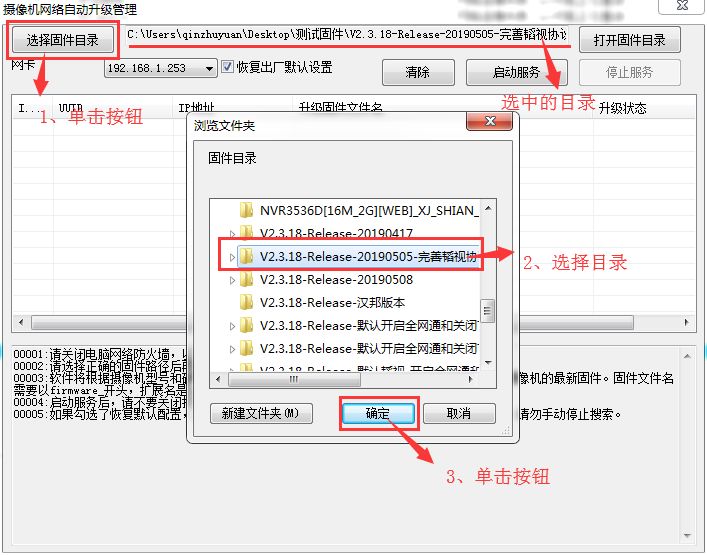Click folder icon of NVR3536D entry
This screenshot has width=707, height=555.
click(x=246, y=210)
